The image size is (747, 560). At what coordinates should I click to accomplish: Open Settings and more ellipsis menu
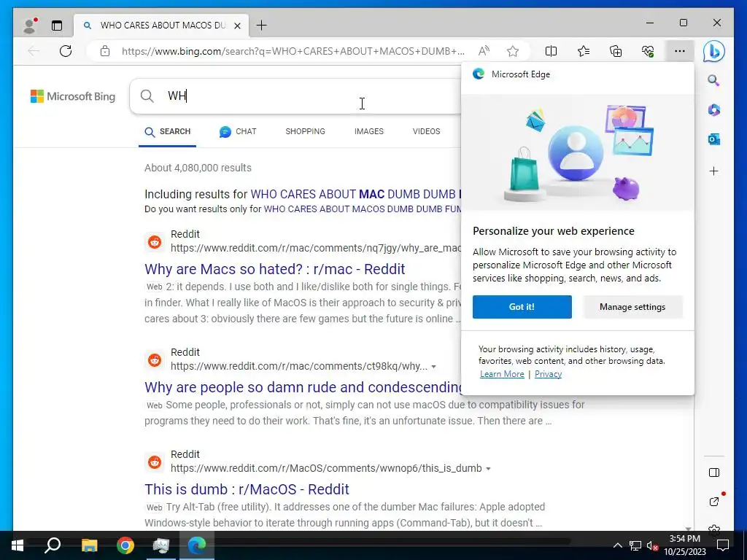coord(680,51)
